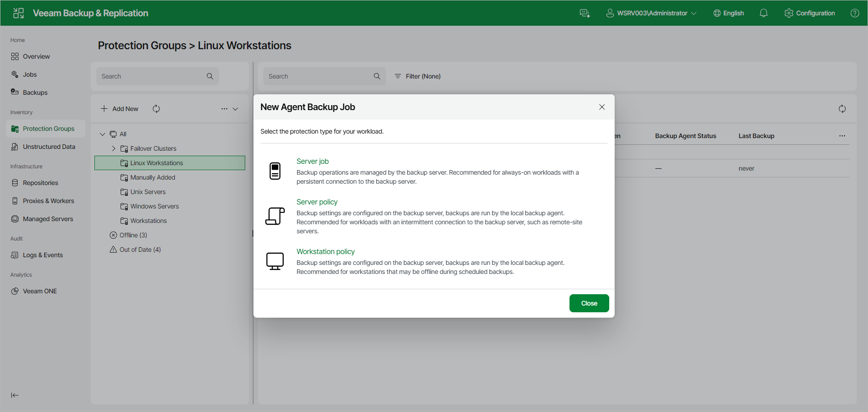Collapse the All tree node

tap(103, 134)
